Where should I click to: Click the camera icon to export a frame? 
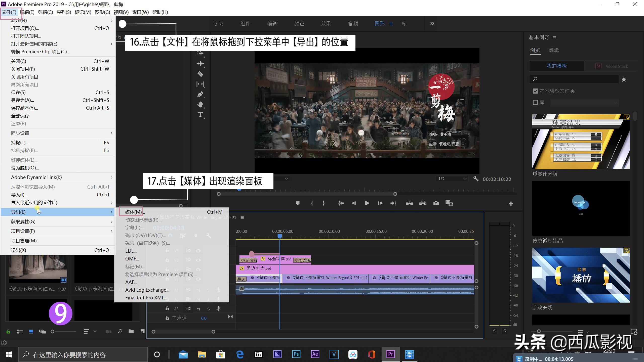(436, 203)
